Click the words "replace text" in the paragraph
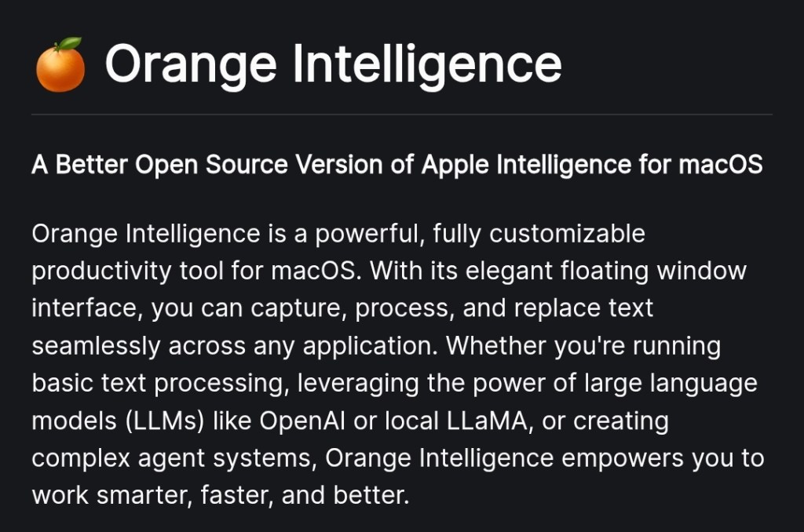The height and width of the screenshot is (532, 804). 583,308
